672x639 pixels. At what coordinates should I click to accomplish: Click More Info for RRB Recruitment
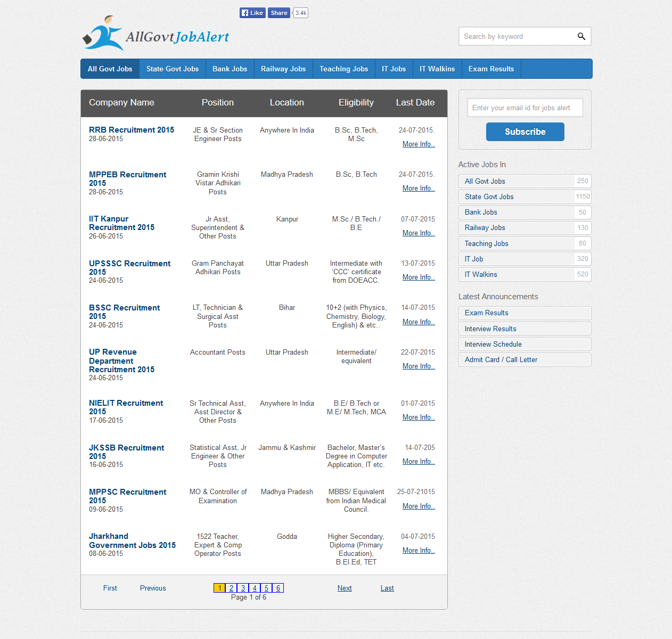[x=419, y=144]
